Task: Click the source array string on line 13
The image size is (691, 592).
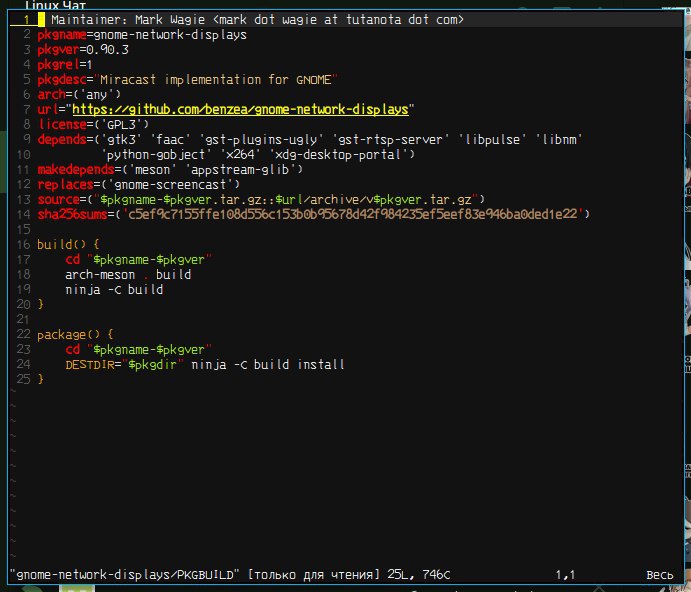Action: click(x=286, y=200)
